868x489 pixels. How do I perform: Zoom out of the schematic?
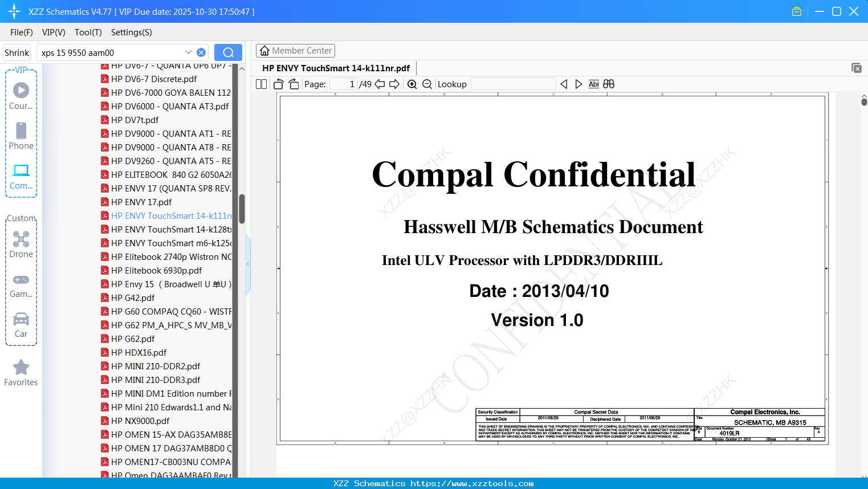pos(427,84)
